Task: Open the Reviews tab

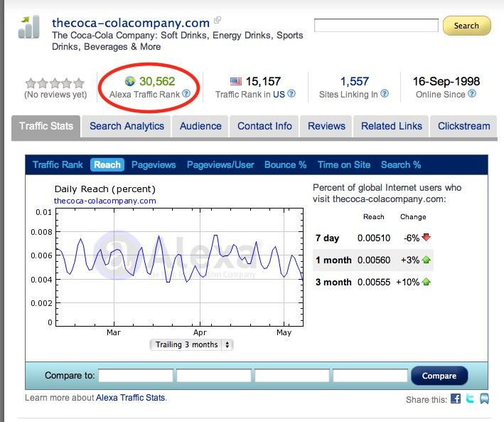Action: (x=326, y=126)
